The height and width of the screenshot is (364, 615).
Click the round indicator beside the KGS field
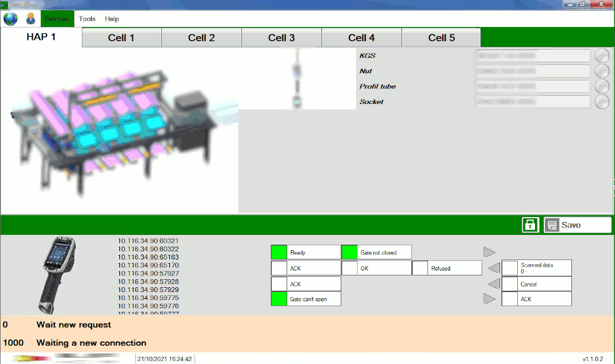[x=602, y=56]
